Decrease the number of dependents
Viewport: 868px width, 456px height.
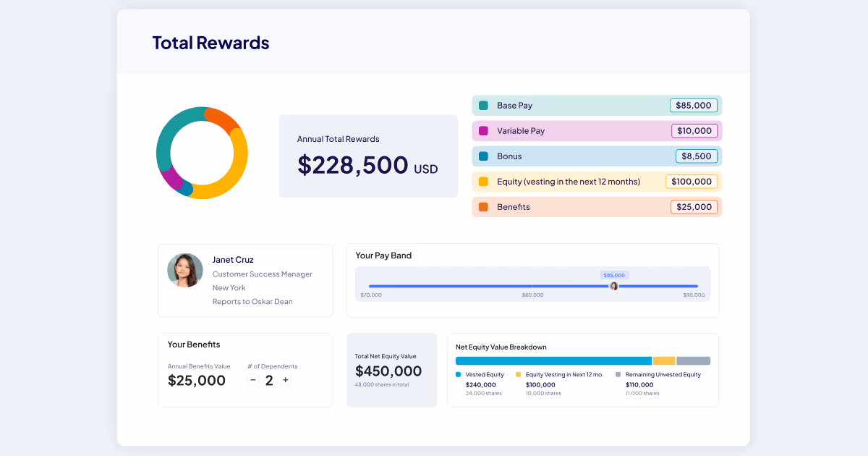tap(252, 379)
